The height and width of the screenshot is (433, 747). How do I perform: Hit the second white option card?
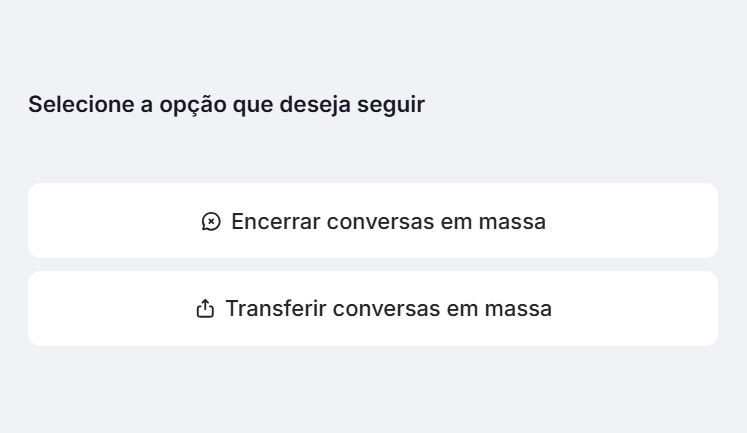click(600, 309)
